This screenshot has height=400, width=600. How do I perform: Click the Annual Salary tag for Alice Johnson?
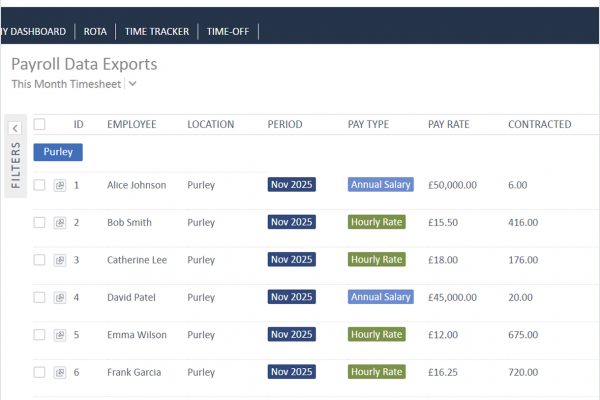[380, 185]
